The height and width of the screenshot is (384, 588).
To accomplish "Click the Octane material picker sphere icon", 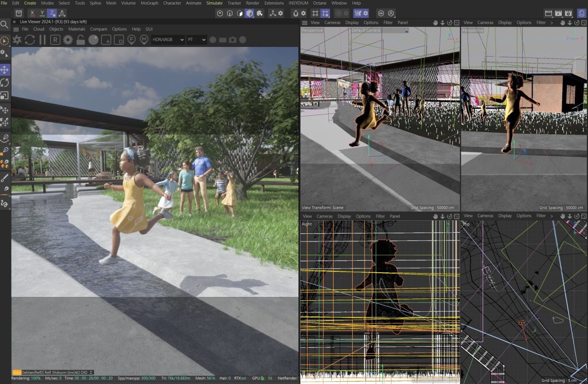I will (93, 40).
